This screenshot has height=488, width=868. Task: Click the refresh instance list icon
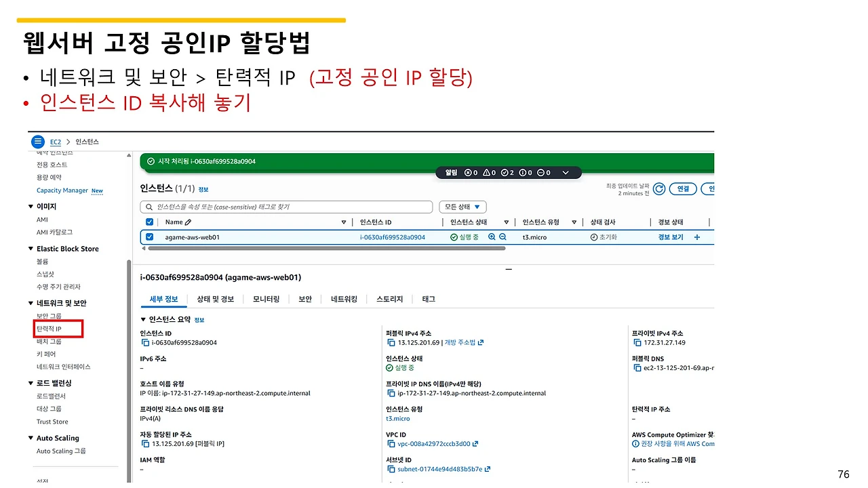658,188
